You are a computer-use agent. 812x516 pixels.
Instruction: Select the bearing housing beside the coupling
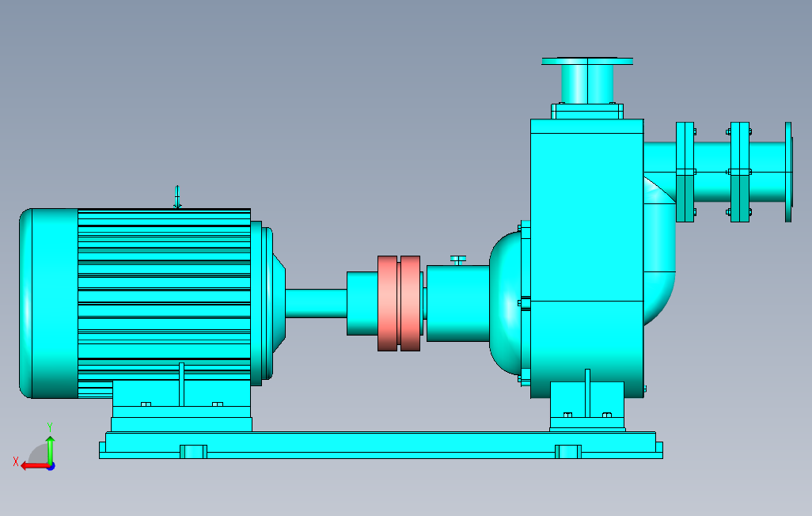(457, 303)
